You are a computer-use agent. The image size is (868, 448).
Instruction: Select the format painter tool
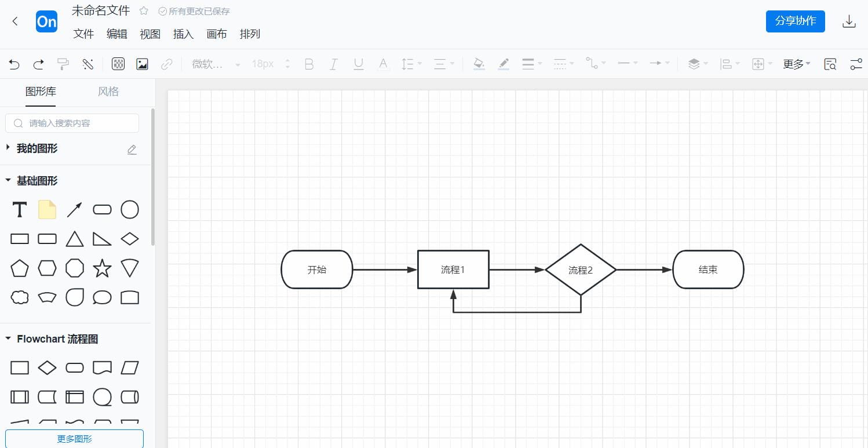tap(63, 64)
